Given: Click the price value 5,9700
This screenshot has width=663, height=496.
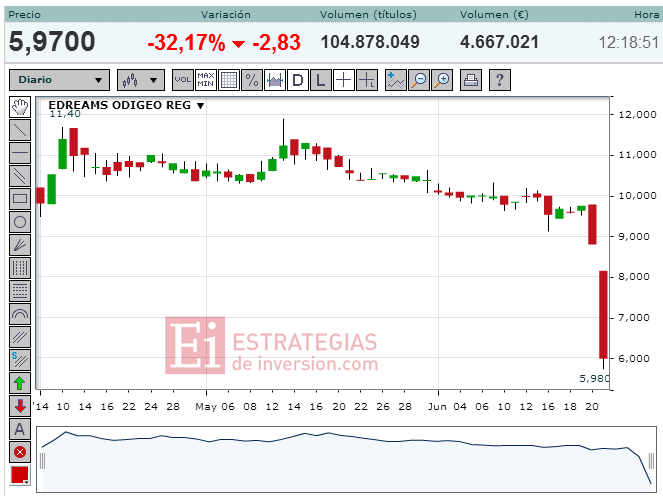Looking at the screenshot, I should tap(52, 42).
